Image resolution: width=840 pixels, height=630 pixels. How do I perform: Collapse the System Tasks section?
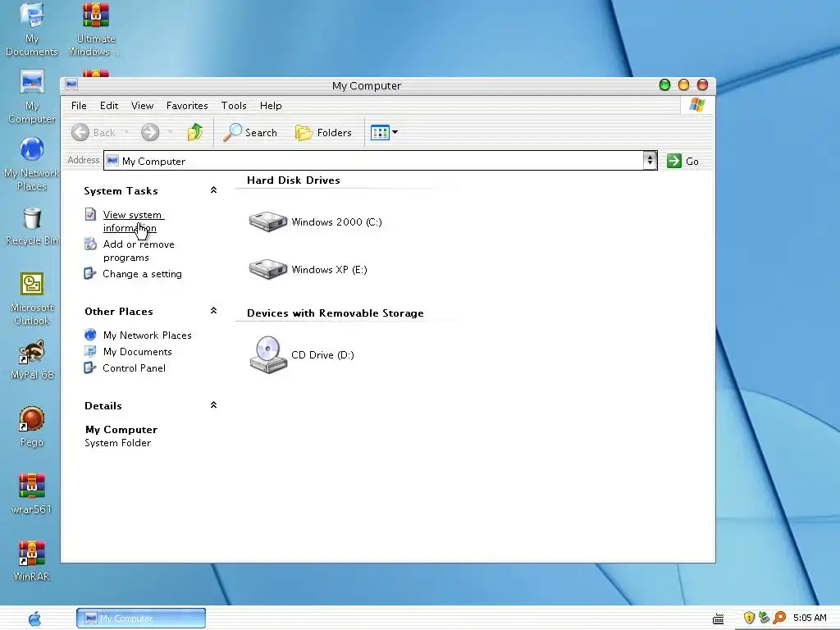point(213,190)
